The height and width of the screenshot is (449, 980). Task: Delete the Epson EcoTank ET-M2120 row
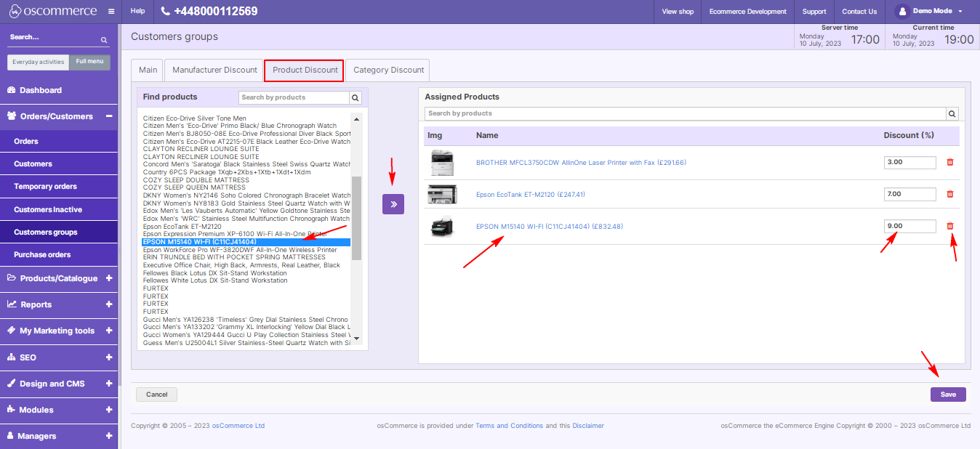point(949,194)
